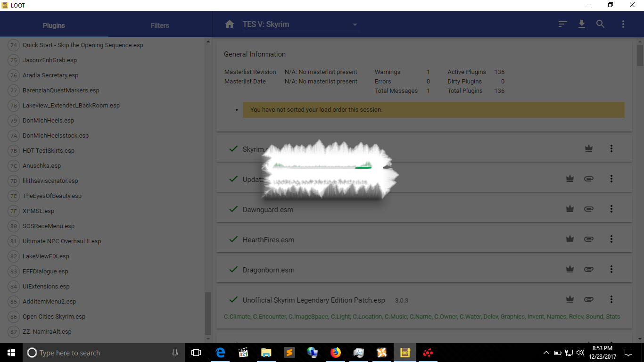Viewport: 644px width, 362px height.
Task: Click the load order not sorted warning message
Action: (x=434, y=110)
